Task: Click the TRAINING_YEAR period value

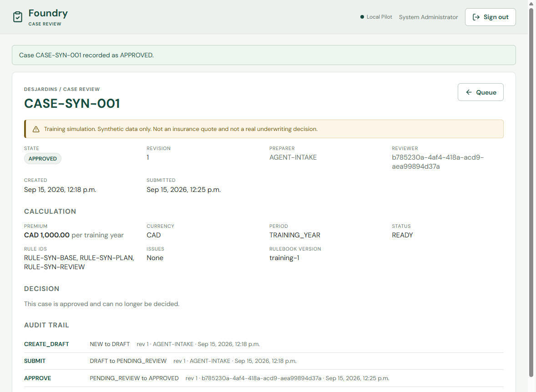Action: pyautogui.click(x=295, y=235)
